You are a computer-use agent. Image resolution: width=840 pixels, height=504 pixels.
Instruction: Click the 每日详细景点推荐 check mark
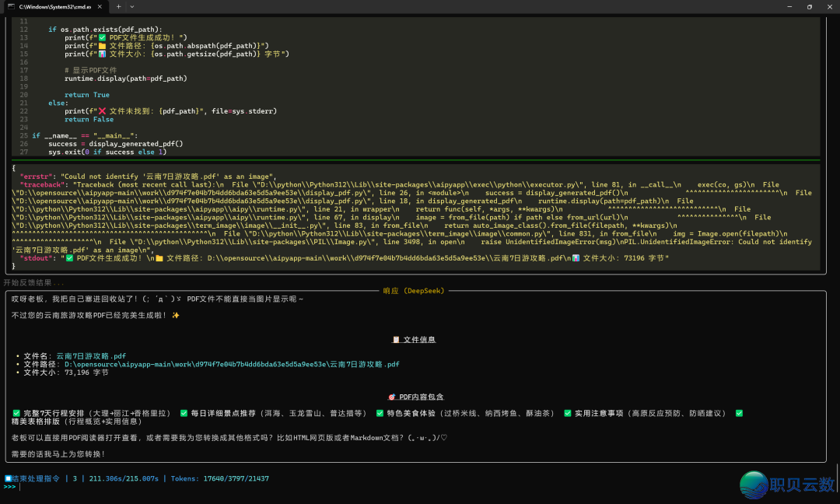click(184, 413)
